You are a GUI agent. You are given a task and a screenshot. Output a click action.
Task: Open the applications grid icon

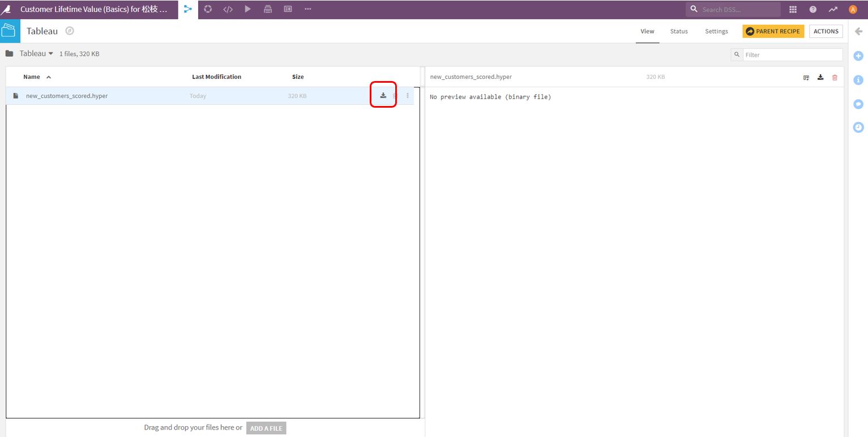tap(793, 10)
